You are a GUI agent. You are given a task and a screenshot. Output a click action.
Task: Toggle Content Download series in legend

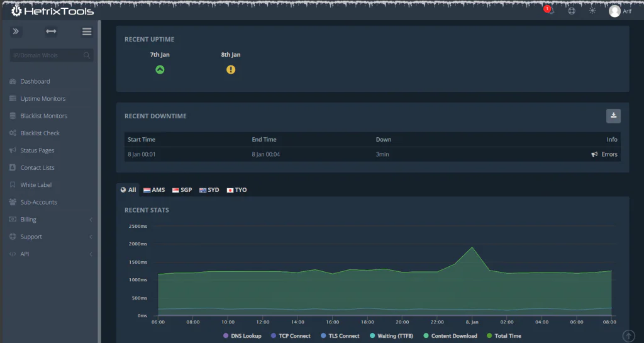(450, 335)
